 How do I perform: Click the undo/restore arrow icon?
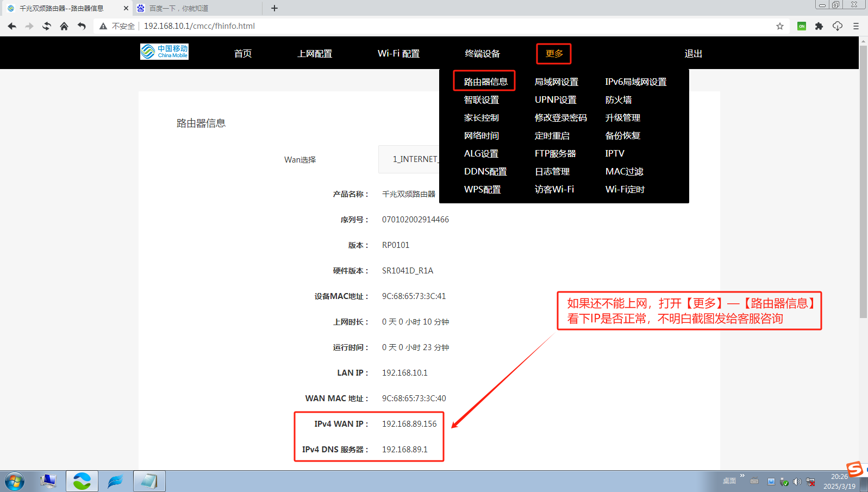(82, 26)
